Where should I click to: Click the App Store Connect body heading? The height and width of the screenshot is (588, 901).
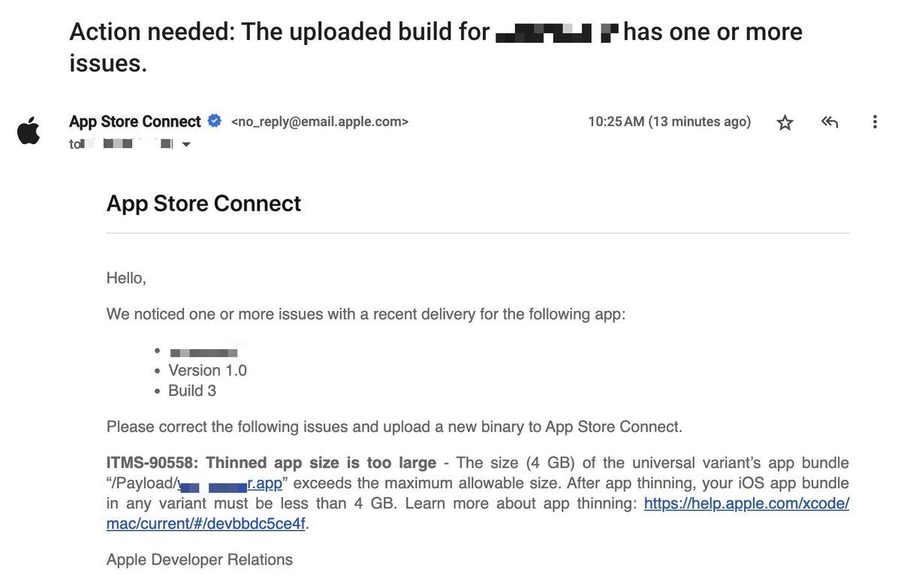click(x=203, y=204)
